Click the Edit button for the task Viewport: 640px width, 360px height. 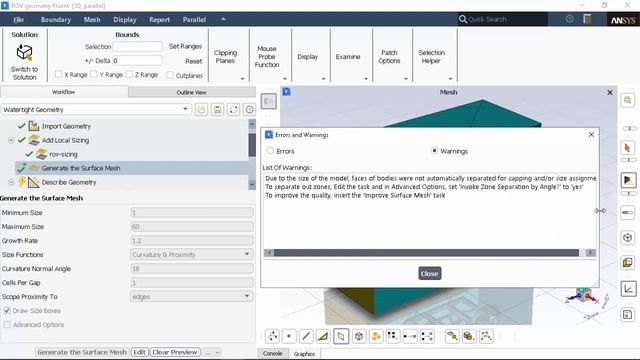tap(139, 352)
